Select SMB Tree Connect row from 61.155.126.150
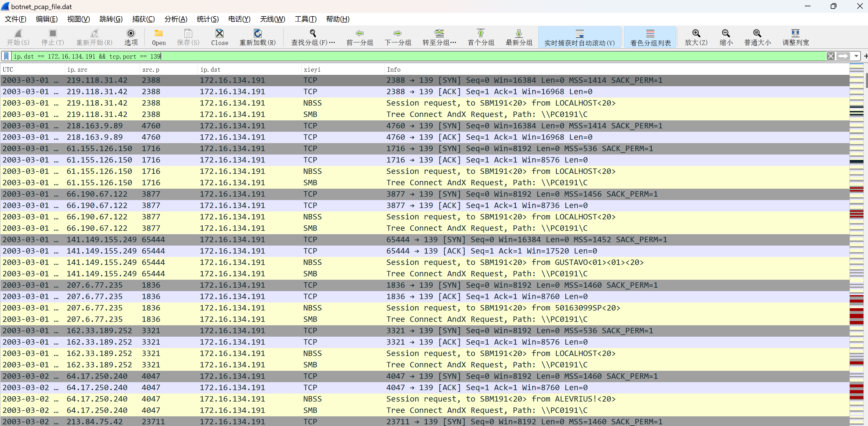868x426 pixels. 424,183
